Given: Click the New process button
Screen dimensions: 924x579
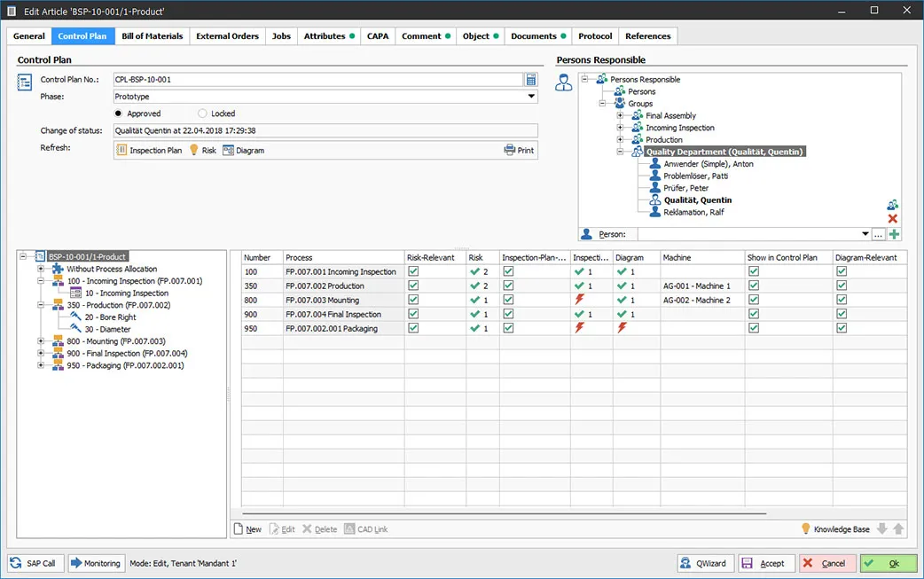Looking at the screenshot, I should tap(247, 529).
